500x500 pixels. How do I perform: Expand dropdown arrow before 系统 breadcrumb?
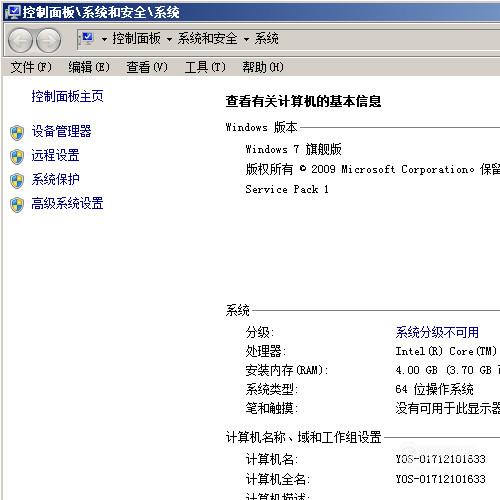[x=246, y=40]
